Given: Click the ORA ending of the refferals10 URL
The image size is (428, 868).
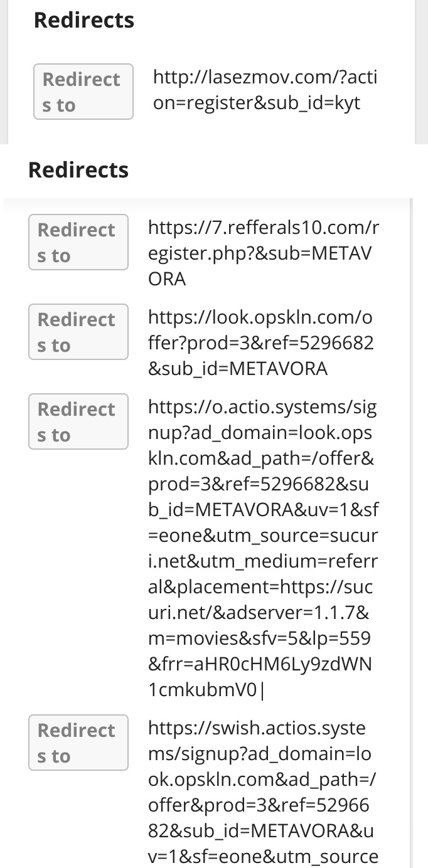Looking at the screenshot, I should [167, 278].
